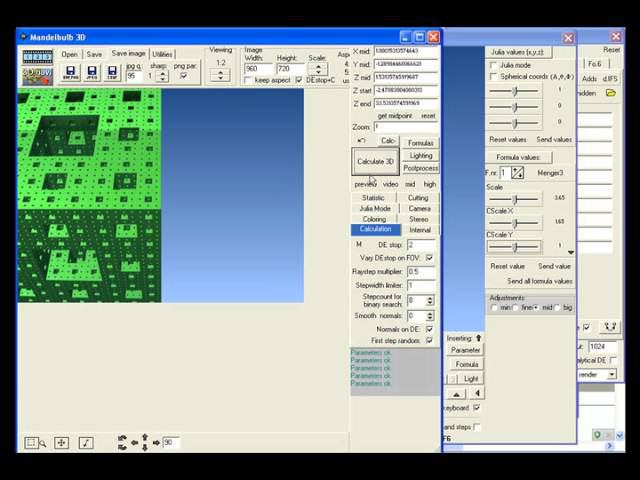Click the DE stop input field
The height and width of the screenshot is (480, 640).
[422, 245]
